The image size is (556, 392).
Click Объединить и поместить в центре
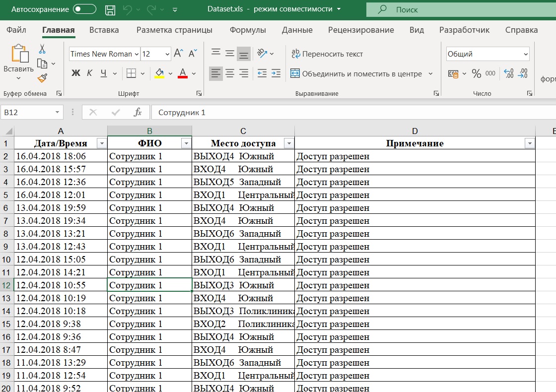[x=356, y=74]
